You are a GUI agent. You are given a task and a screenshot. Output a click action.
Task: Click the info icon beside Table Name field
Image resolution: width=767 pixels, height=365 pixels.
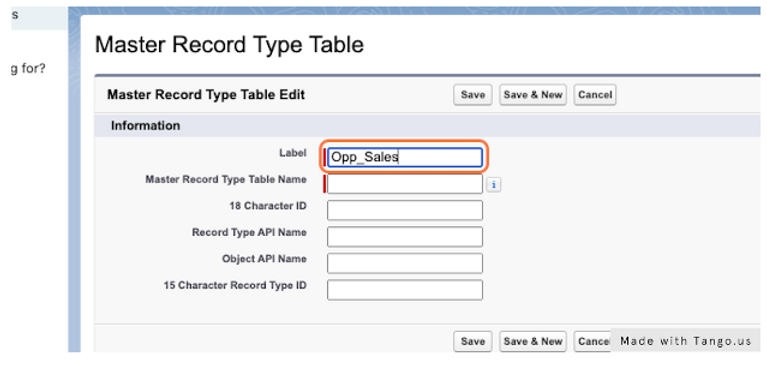point(494,185)
